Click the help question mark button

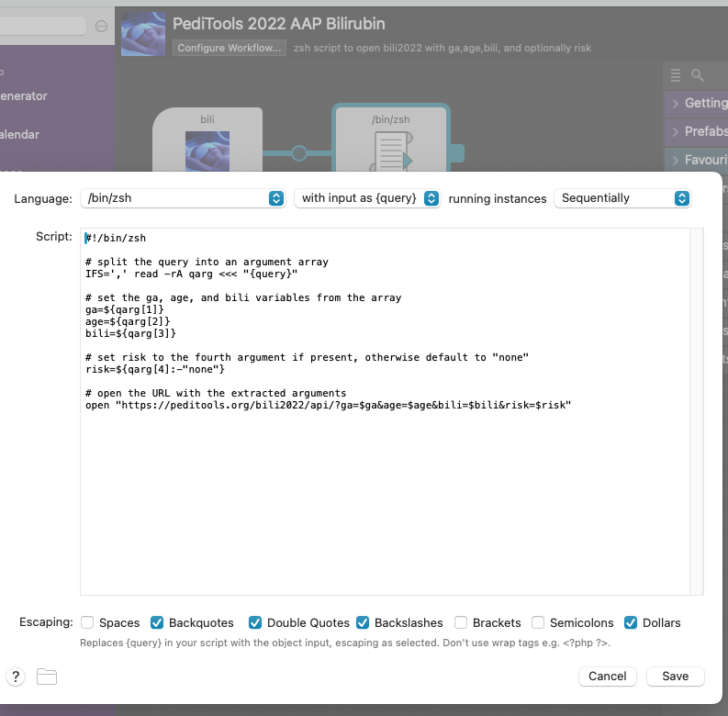coord(16,677)
